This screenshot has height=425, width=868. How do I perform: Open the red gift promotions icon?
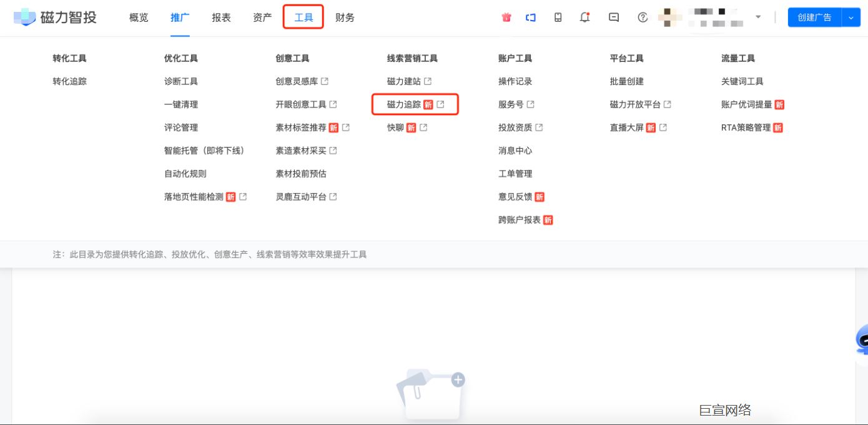coord(506,17)
